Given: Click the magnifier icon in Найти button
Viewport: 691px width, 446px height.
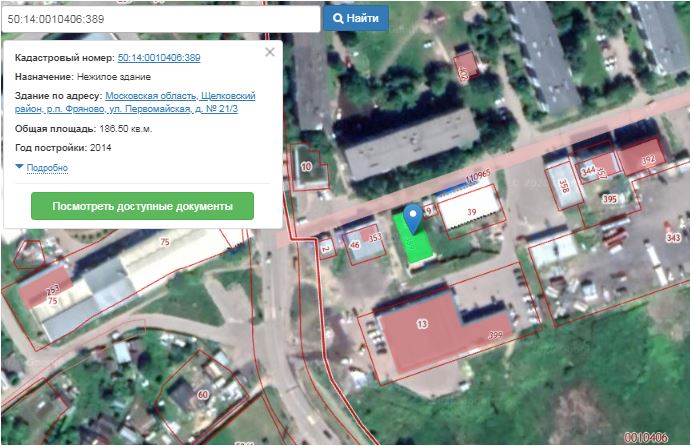Looking at the screenshot, I should (x=338, y=19).
